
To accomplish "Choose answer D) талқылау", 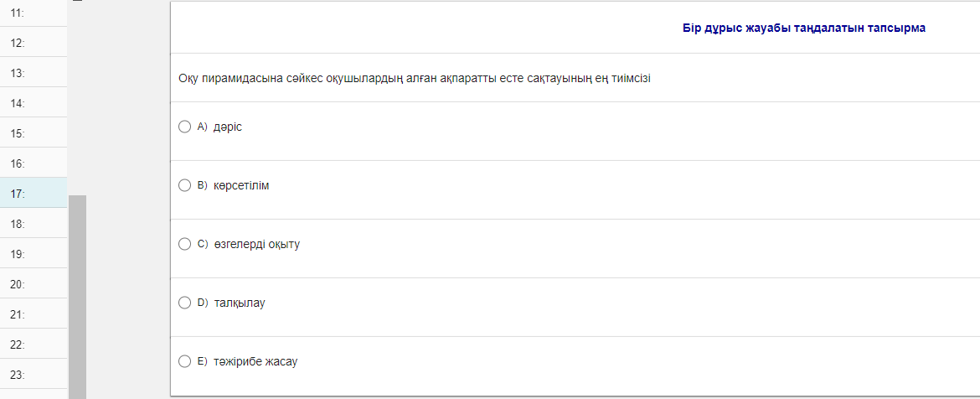I will (185, 303).
